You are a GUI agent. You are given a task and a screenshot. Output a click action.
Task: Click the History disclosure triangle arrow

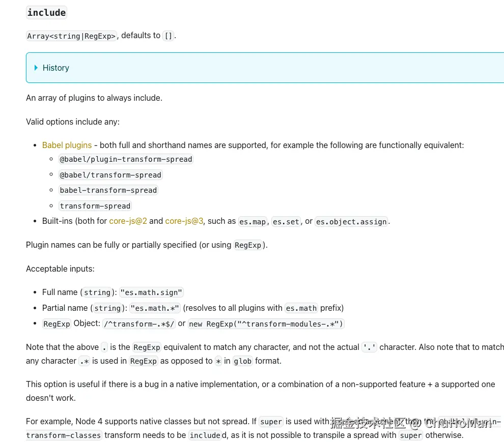tap(36, 68)
